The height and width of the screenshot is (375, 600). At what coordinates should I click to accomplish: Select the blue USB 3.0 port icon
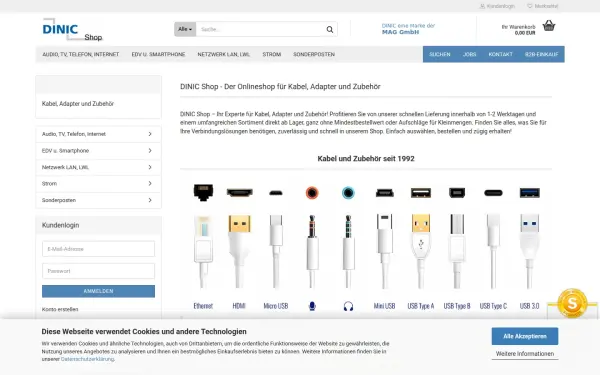(x=530, y=193)
